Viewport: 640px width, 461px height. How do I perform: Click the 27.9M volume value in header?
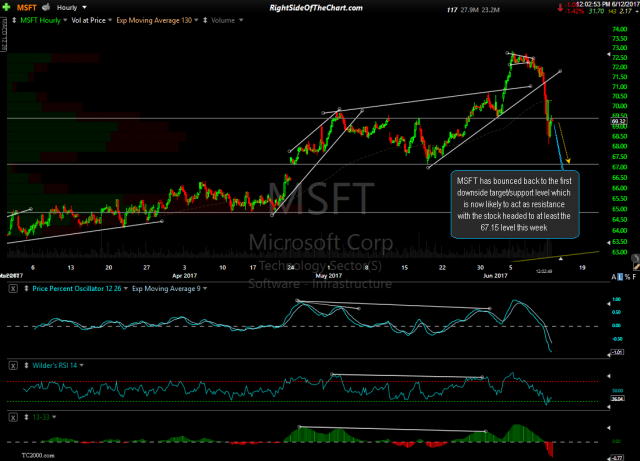tap(469, 10)
